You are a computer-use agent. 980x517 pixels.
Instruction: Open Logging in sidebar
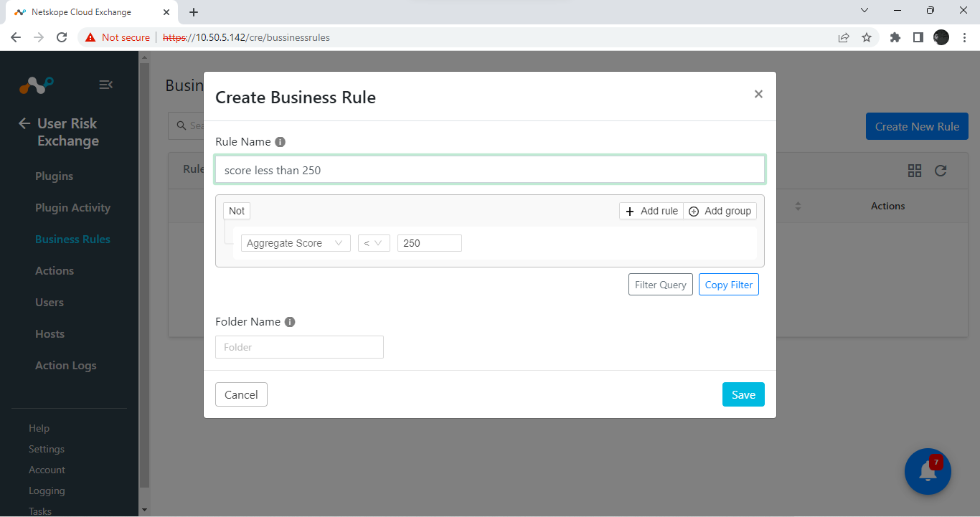pos(47,490)
